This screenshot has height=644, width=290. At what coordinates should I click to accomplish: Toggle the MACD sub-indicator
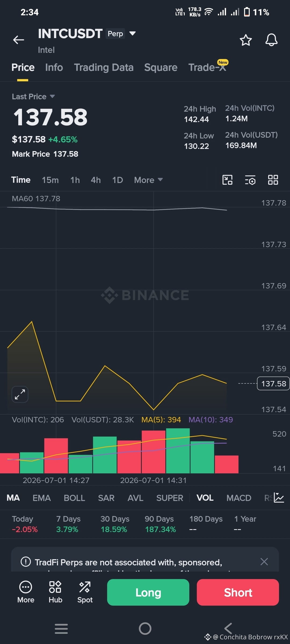coord(239,498)
